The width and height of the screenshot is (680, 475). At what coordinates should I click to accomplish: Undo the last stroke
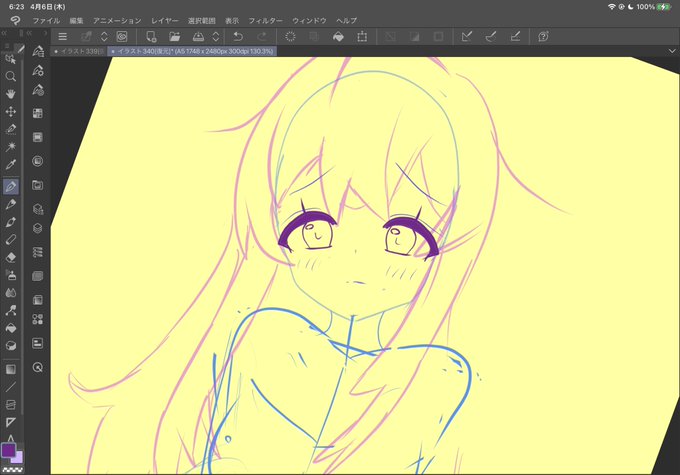tap(238, 36)
